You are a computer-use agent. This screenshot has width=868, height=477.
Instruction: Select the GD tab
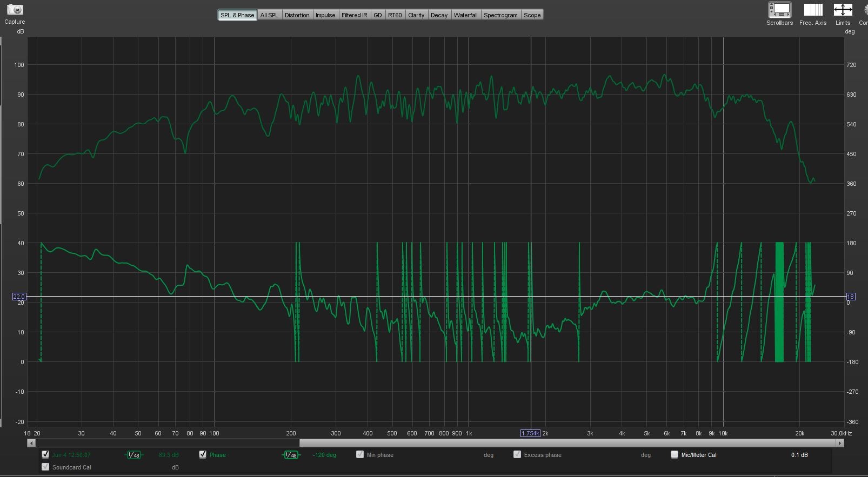point(378,15)
